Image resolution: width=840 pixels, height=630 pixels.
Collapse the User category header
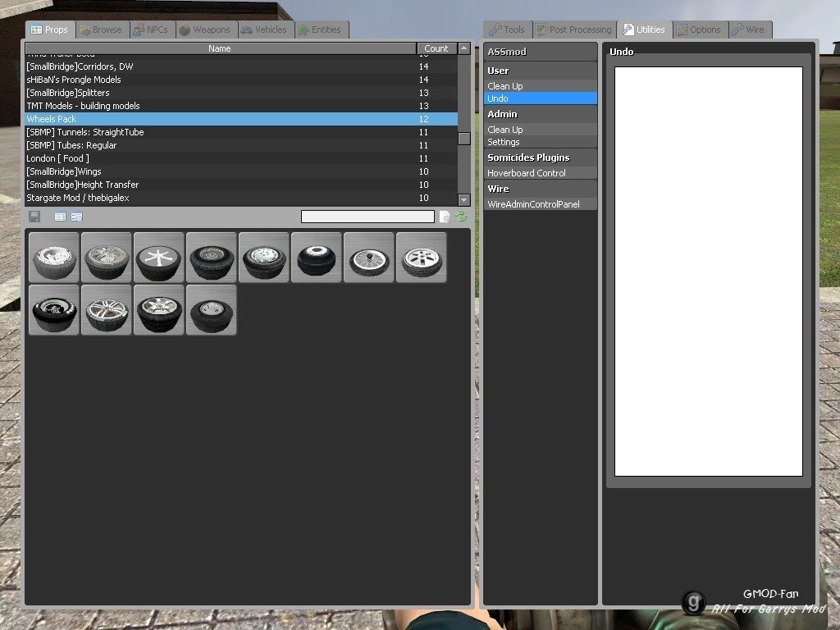point(540,71)
